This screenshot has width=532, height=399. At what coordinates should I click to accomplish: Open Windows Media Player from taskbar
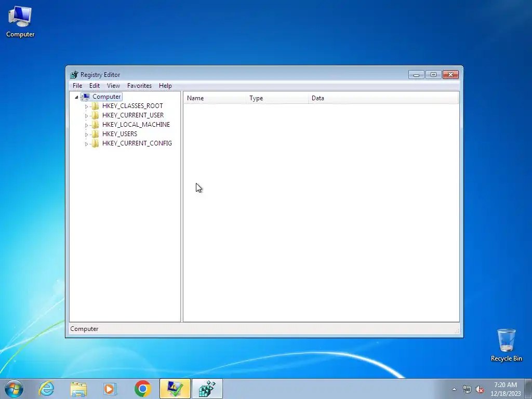tap(110, 389)
